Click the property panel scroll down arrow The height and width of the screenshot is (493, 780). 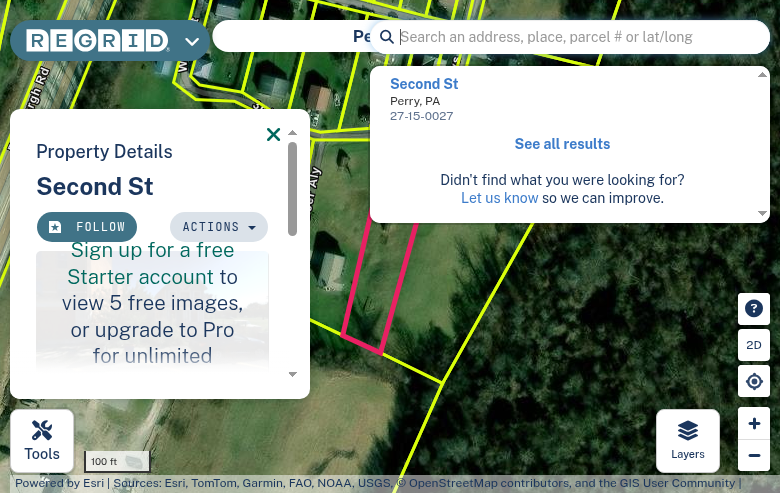(292, 374)
